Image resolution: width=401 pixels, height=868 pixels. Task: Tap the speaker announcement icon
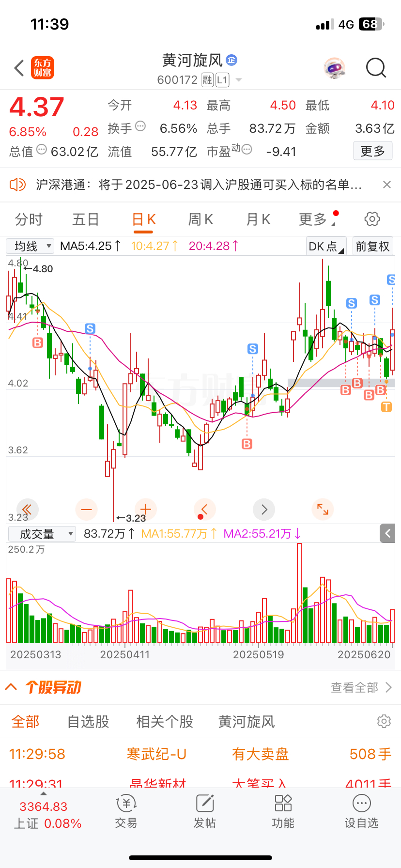[17, 185]
